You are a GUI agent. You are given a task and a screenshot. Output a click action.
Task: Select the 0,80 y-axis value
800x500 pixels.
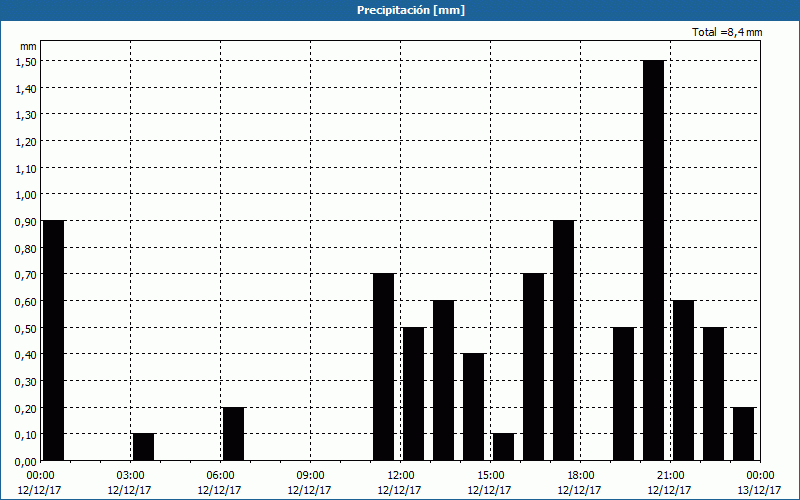[26, 248]
